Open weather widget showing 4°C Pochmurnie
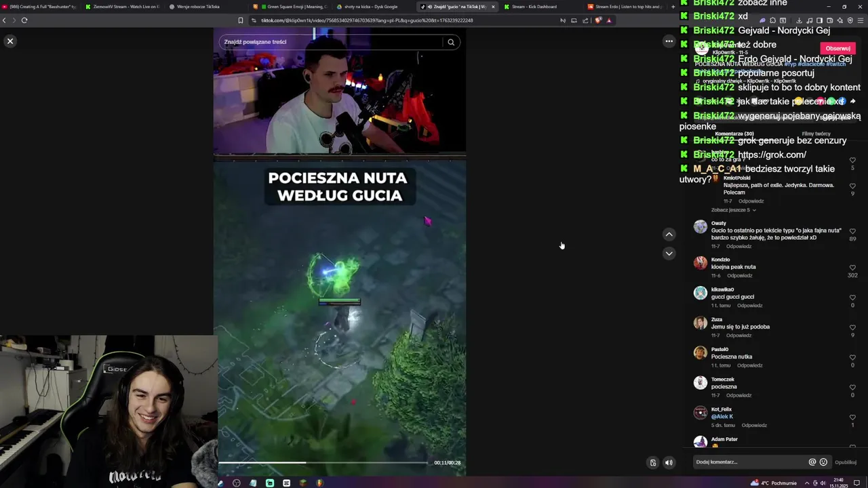 click(x=774, y=483)
